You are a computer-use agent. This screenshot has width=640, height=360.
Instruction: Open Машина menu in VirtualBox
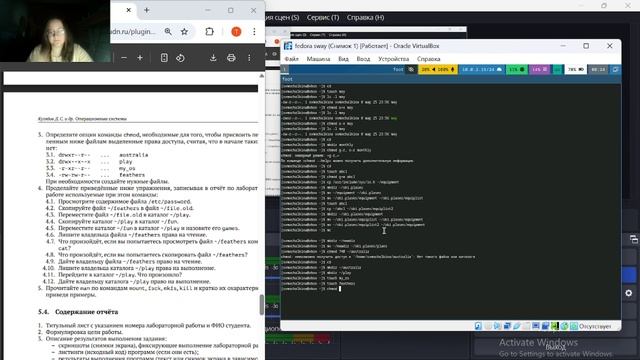(318, 59)
